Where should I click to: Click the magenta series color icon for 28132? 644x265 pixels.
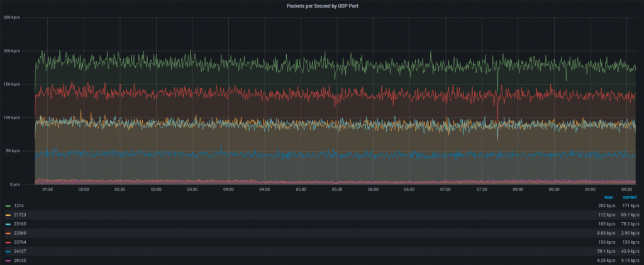coord(8,260)
